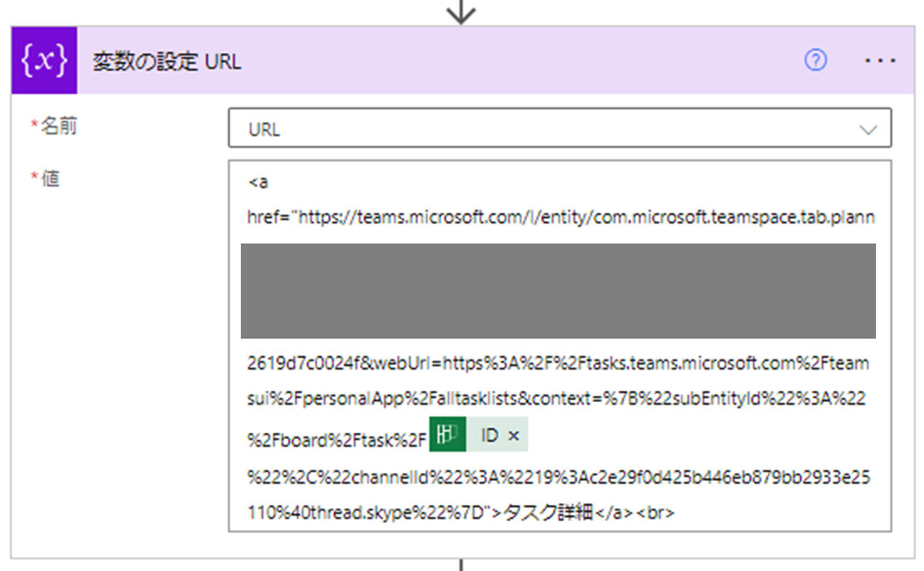Expand the 名前 URL dropdown chevron
The image size is (924, 571).
(x=868, y=129)
